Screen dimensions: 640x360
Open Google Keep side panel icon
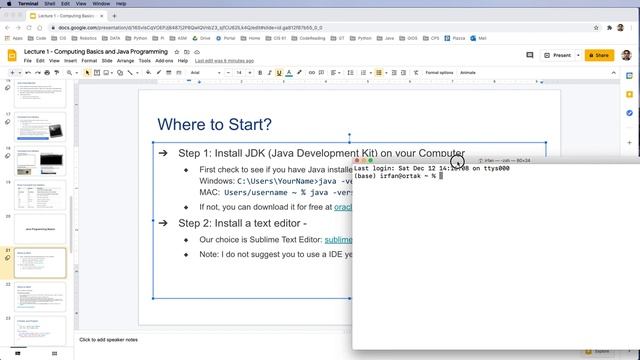coord(629,94)
